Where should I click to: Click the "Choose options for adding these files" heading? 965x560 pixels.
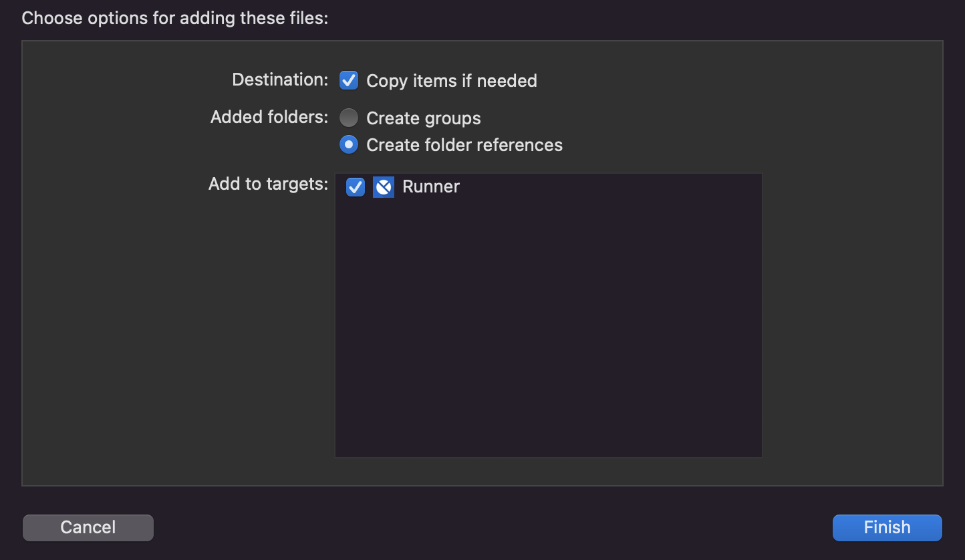175,18
